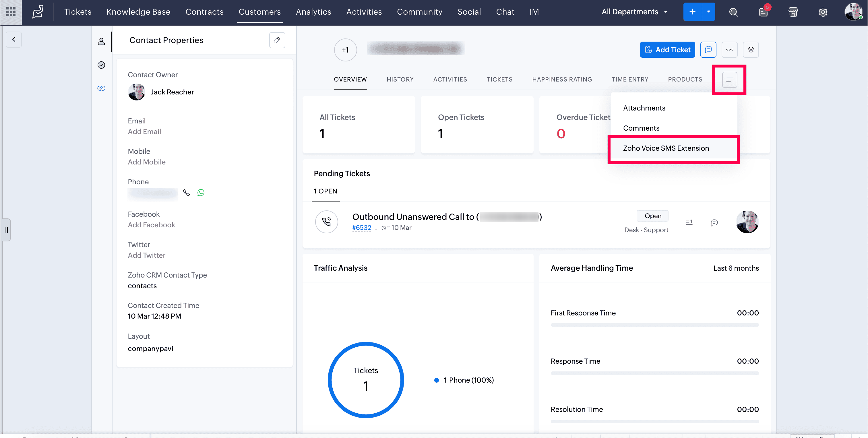Open the setup gear icon
Image resolution: width=868 pixels, height=438 pixels.
[x=823, y=12]
